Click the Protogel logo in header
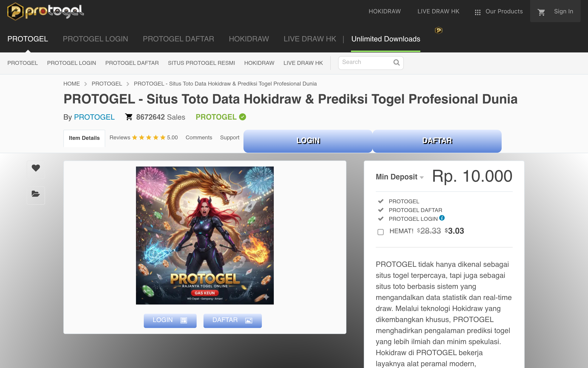Screen dimensions: 588x368 [x=45, y=11]
